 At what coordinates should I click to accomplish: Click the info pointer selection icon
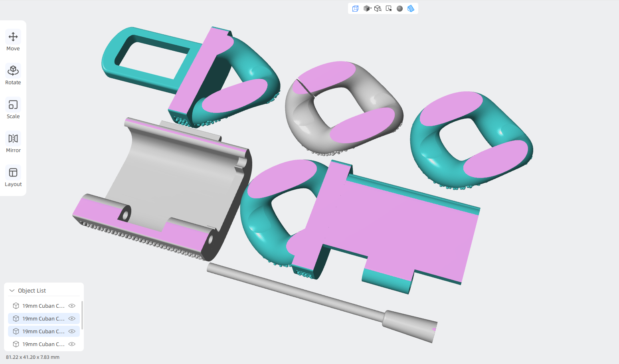(389, 8)
